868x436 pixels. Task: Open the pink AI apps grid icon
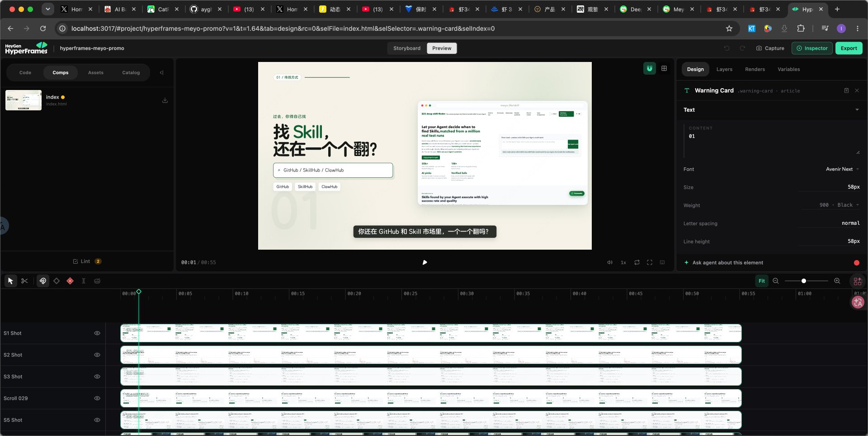coord(858,281)
